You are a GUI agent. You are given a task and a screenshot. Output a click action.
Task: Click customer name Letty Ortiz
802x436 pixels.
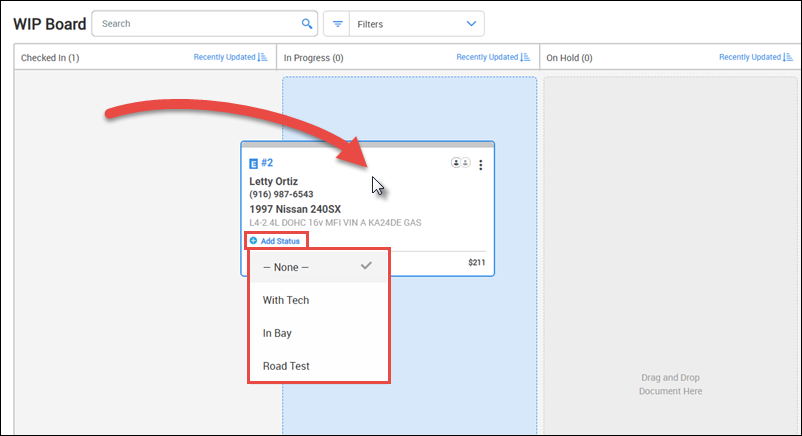click(273, 181)
